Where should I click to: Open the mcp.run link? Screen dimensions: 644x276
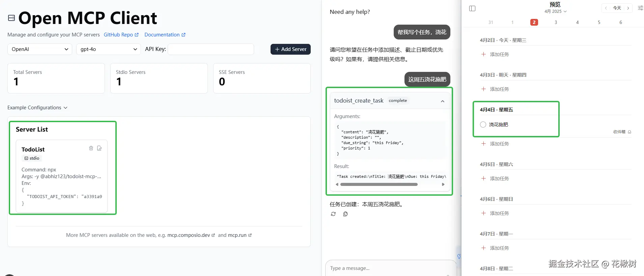(240, 235)
